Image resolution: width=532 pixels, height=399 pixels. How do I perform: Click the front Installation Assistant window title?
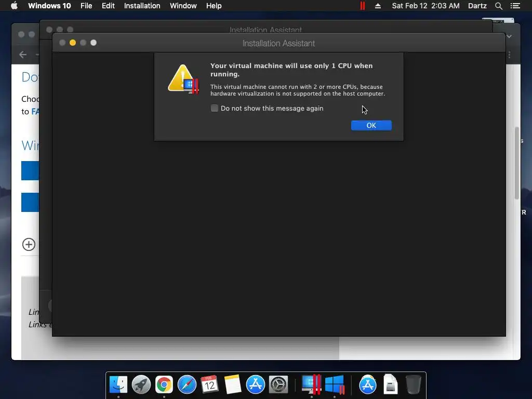tap(278, 44)
